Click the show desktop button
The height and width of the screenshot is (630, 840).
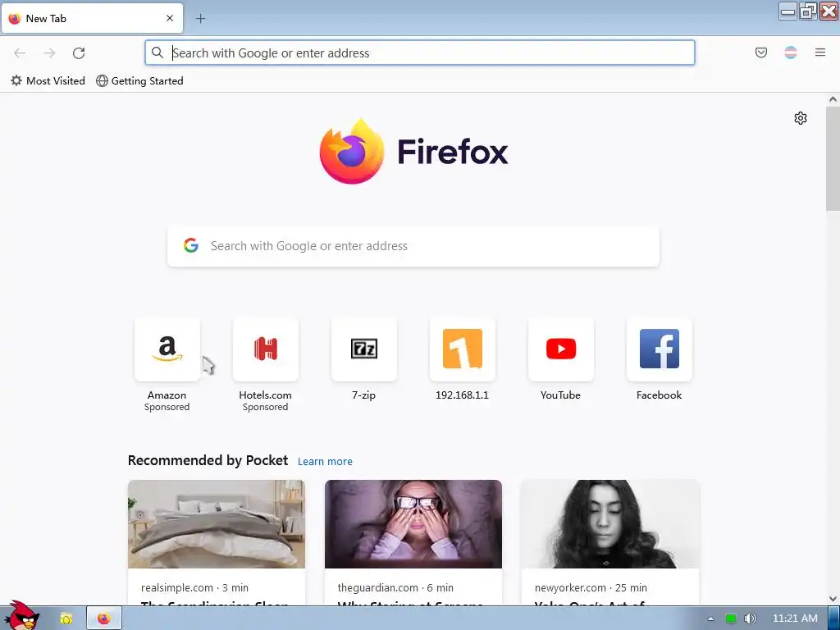(833, 619)
